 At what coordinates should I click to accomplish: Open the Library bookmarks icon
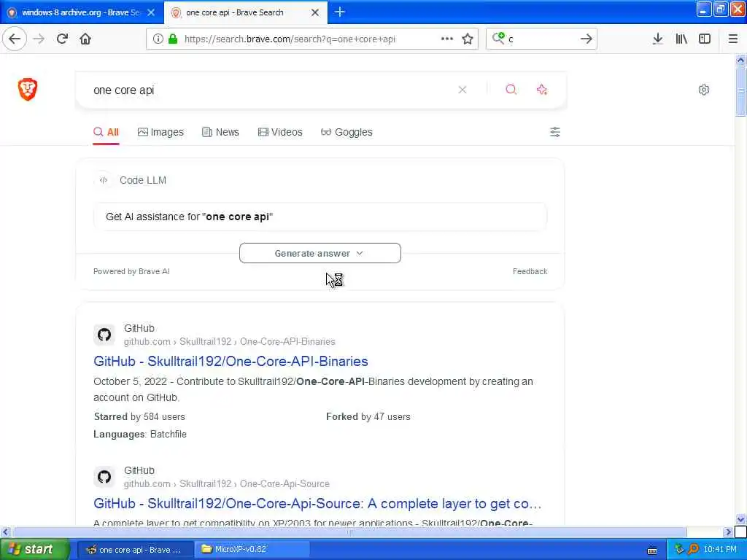(x=681, y=39)
